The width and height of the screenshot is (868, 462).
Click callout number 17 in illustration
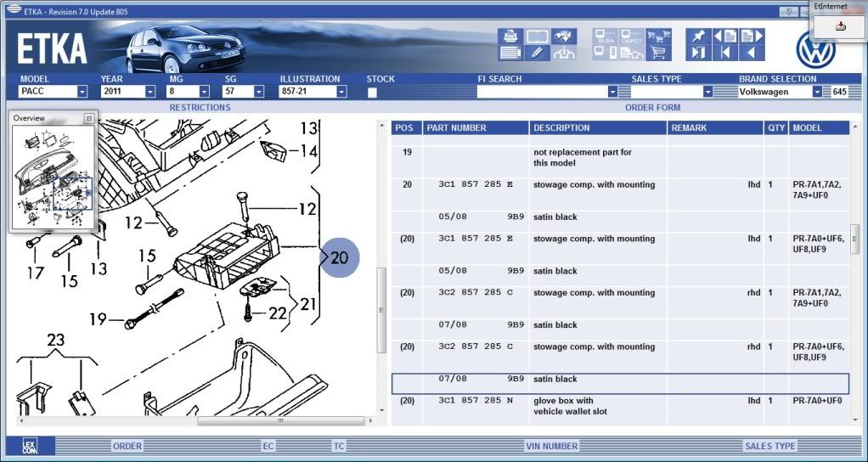(36, 273)
